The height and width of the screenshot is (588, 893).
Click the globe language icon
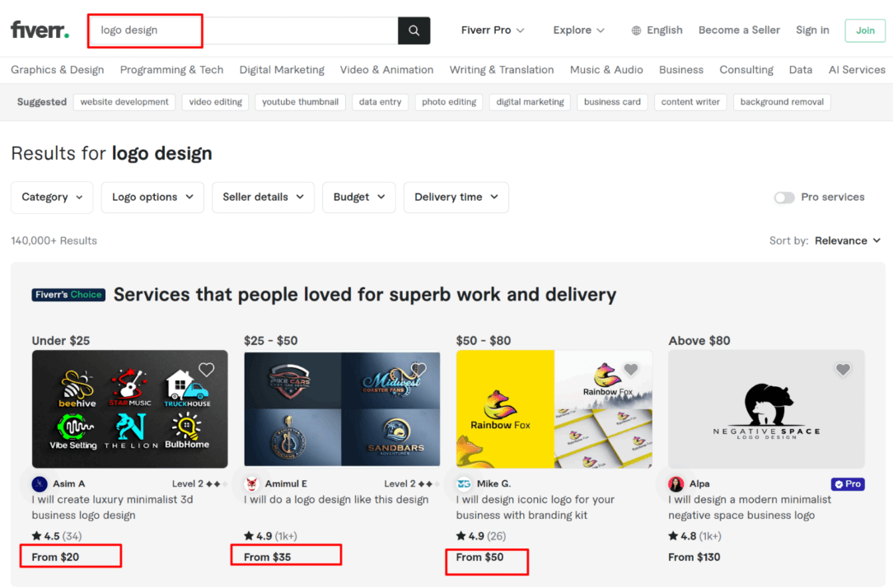point(636,30)
